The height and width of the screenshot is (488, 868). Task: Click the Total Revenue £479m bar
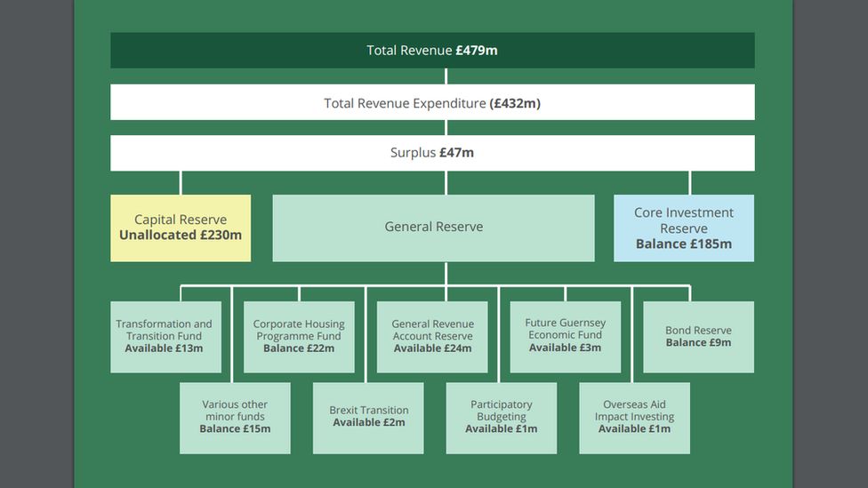coord(432,51)
